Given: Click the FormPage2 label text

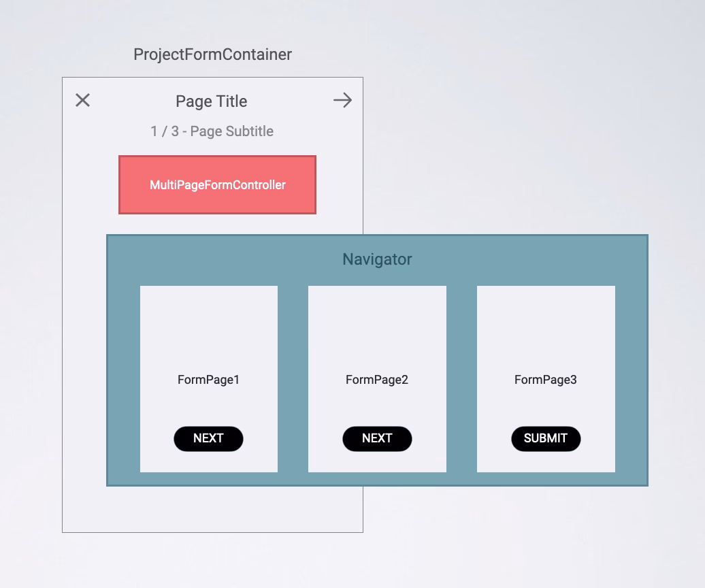Looking at the screenshot, I should pos(377,380).
